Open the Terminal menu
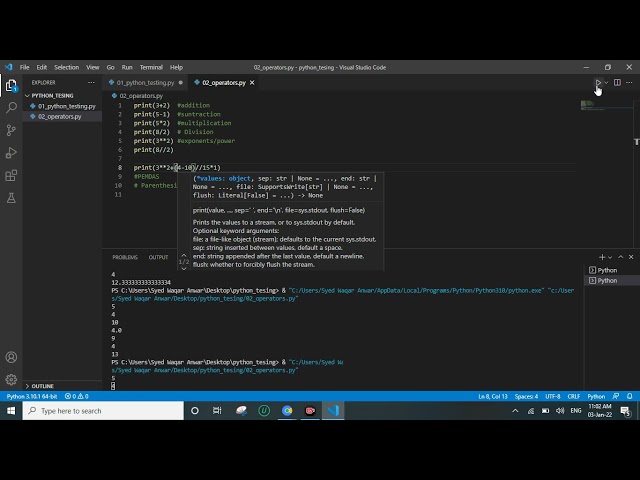This screenshot has width=640, height=480. (151, 67)
